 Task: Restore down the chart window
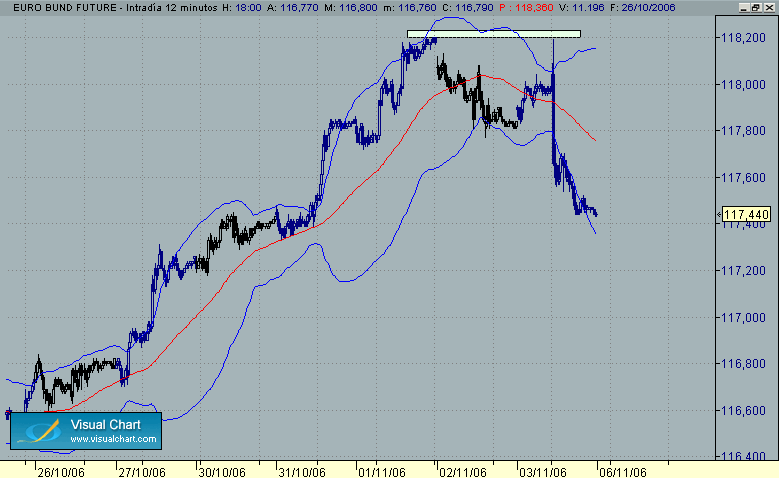click(756, 7)
